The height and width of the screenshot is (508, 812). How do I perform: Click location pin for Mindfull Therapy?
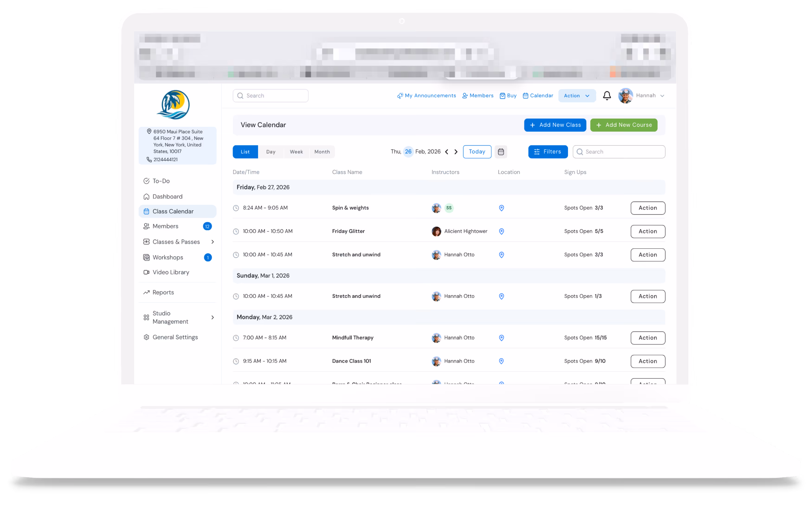[x=501, y=338]
